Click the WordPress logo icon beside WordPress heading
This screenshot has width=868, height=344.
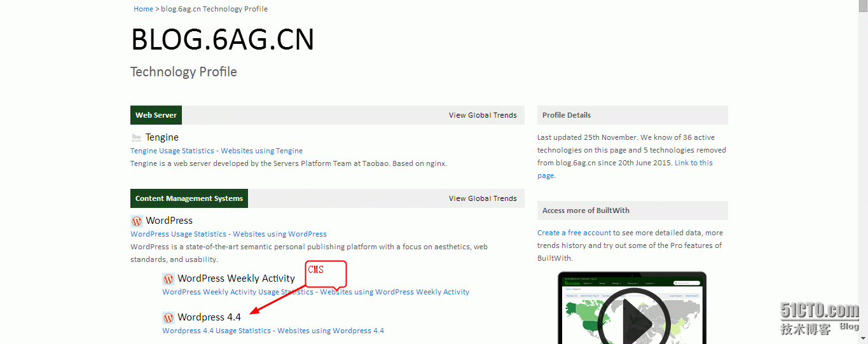[x=136, y=221]
